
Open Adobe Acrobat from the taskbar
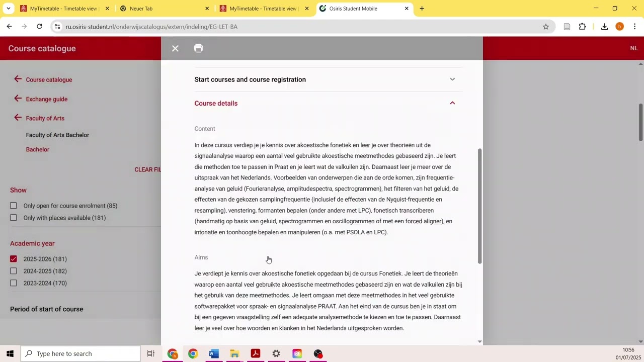255,353
